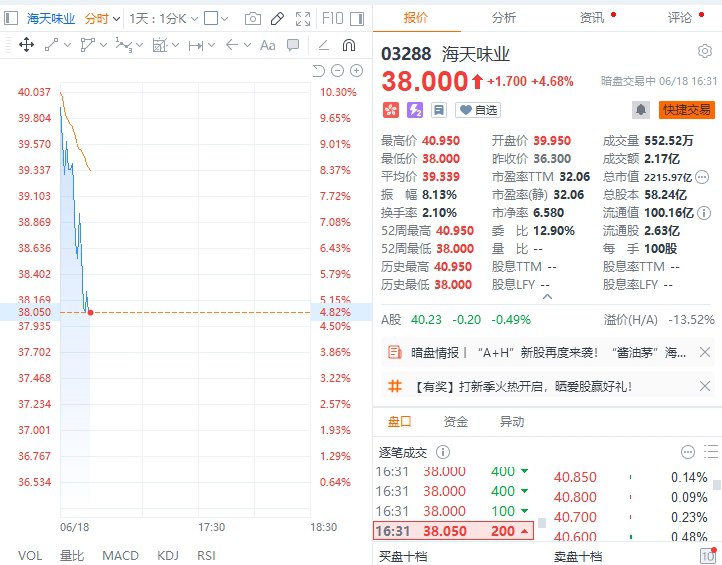722x565 pixels.
Task: Select the 盘口 tab
Action: [x=399, y=421]
